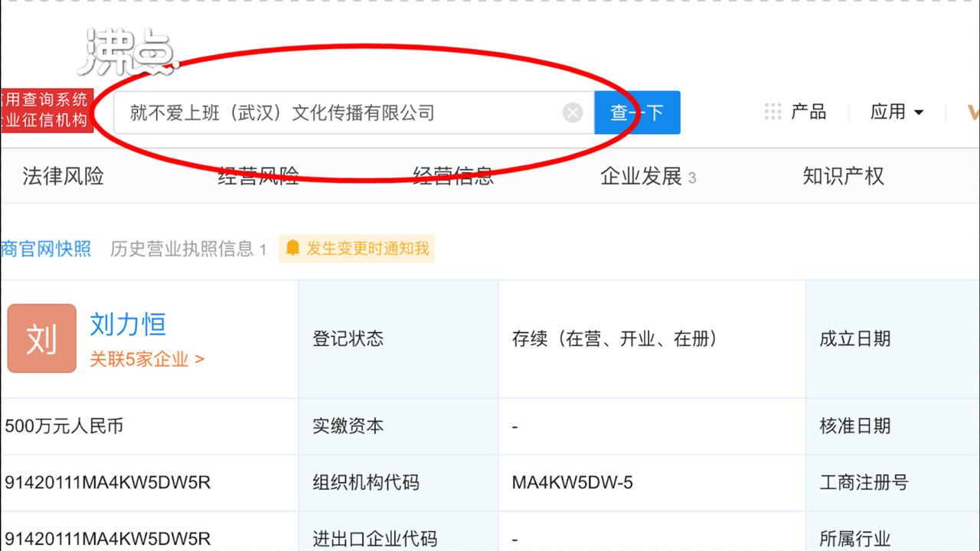Select the 500万元人民币 value
Screen dimensions: 980x551
[x=64, y=426]
